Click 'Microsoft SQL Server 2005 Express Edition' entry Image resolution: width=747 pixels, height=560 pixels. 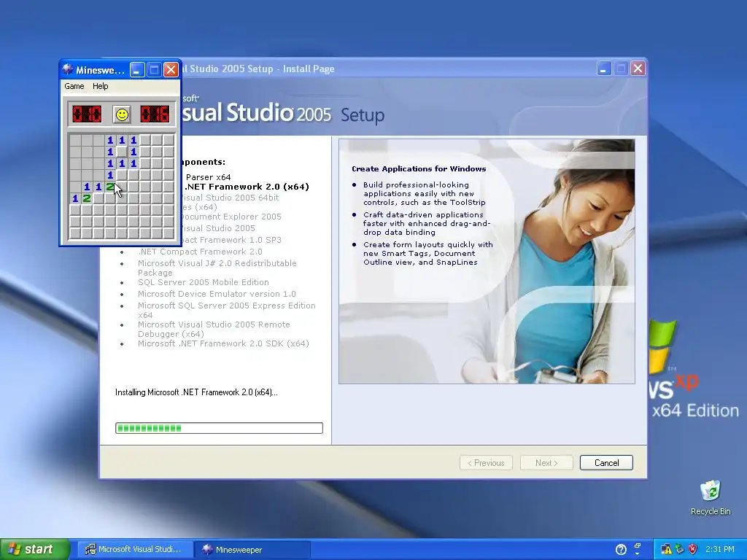pos(227,310)
